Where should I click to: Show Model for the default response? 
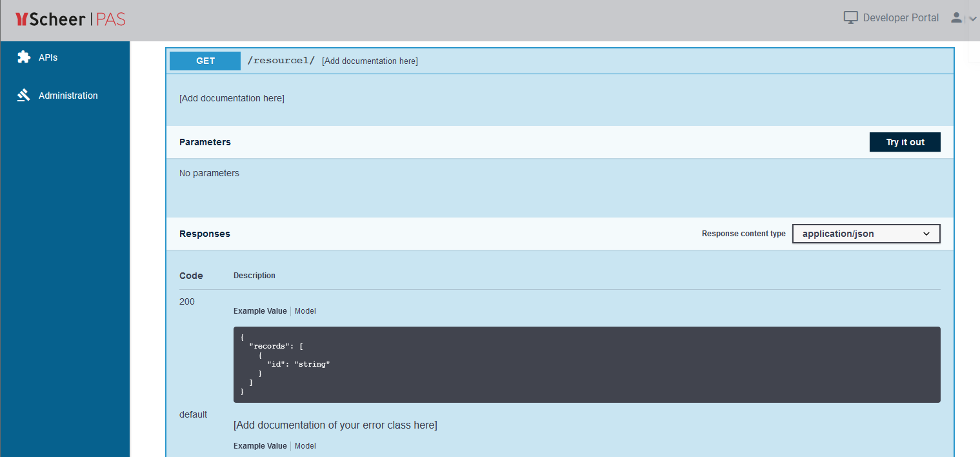(x=305, y=446)
